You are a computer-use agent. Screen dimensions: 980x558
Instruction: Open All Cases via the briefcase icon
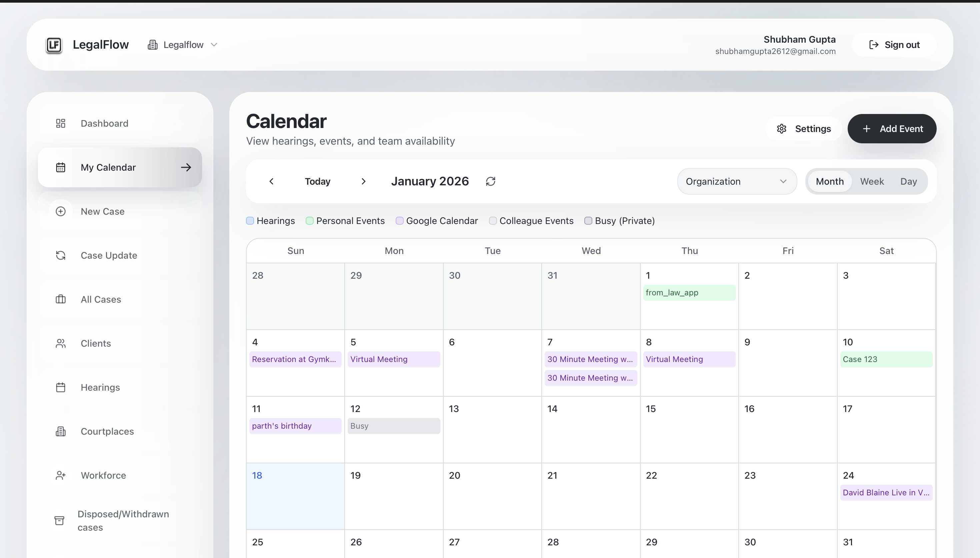click(x=61, y=299)
